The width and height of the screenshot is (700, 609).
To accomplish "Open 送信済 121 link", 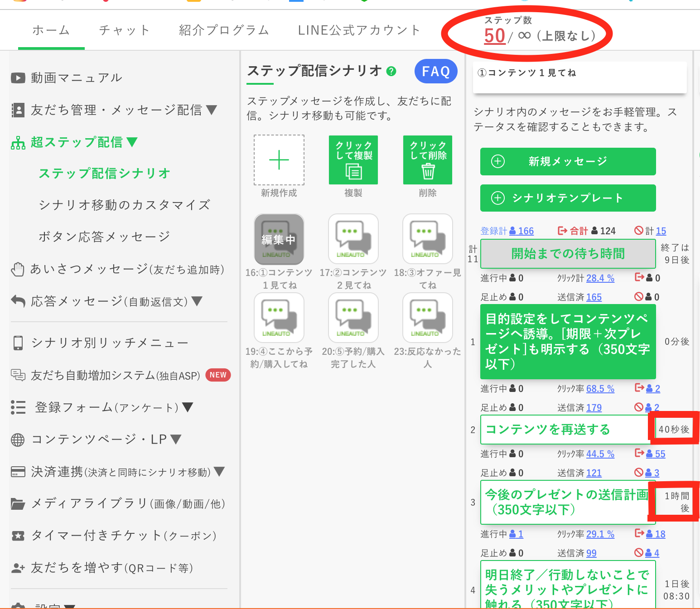I will click(594, 473).
